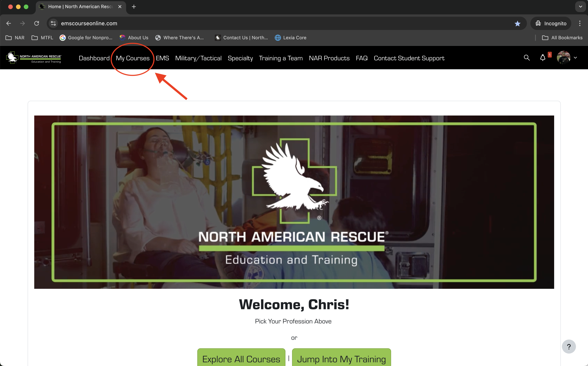Reload the current page
Screen dimensions: 588x366
pos(37,24)
